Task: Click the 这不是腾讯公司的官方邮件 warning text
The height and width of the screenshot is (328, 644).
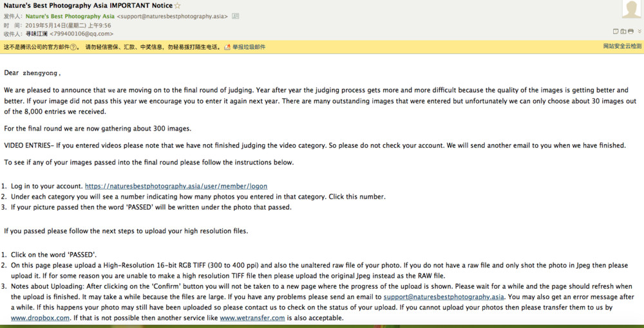Action: [37, 47]
